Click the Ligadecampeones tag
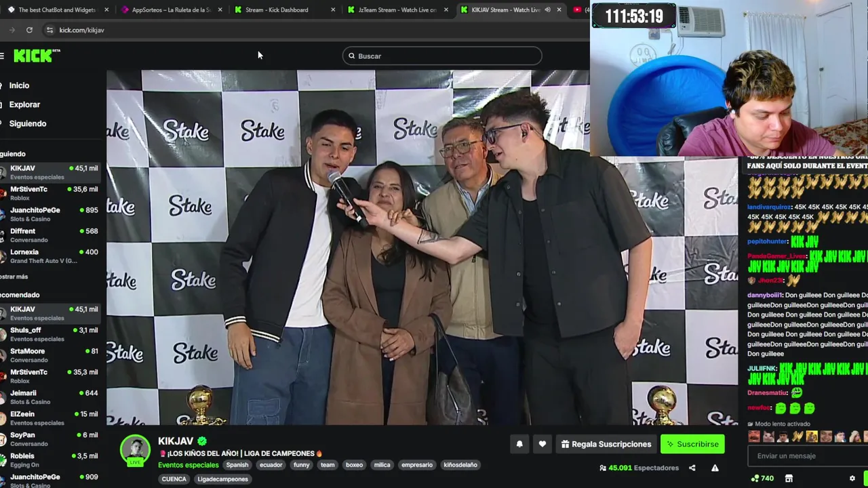This screenshot has width=868, height=488. coord(222,479)
